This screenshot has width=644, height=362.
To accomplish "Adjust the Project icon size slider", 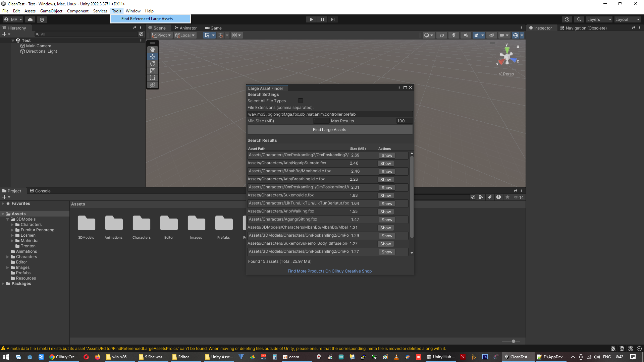I will (x=513, y=341).
